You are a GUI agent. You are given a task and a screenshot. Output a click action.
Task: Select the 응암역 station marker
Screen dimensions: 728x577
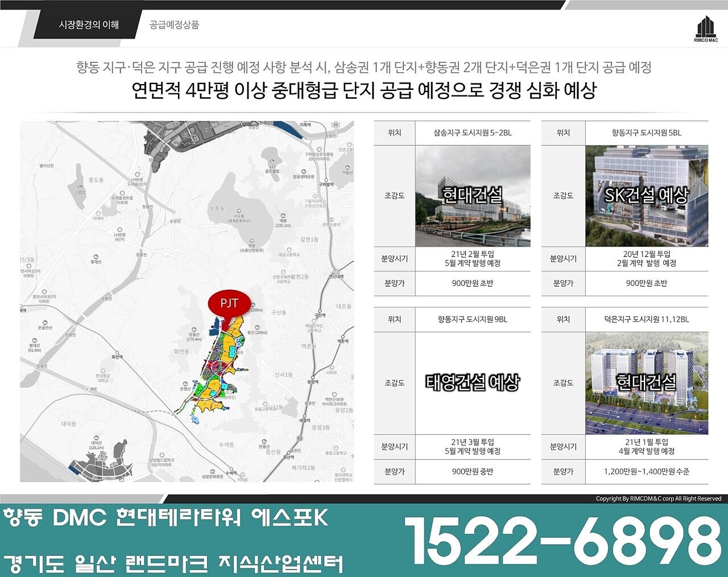tap(312, 376)
